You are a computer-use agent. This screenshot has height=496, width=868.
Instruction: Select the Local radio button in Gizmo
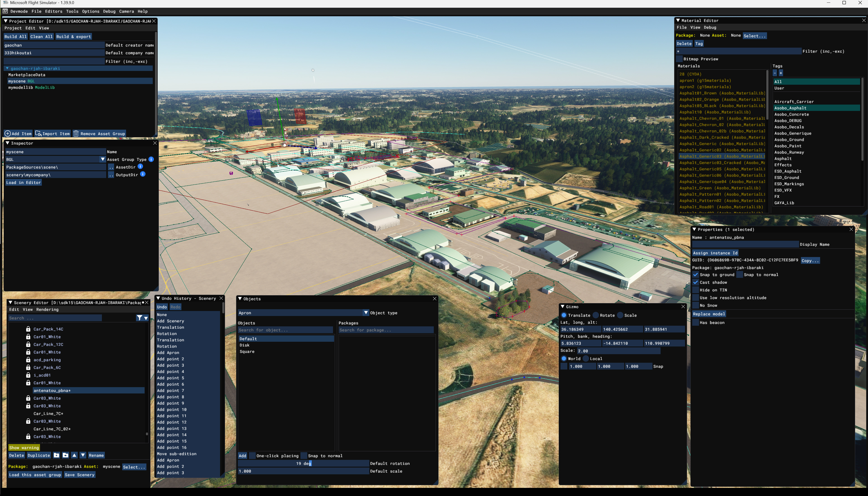[x=586, y=359]
